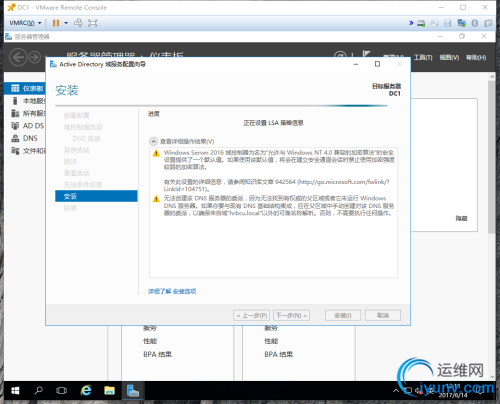500x404 pixels.
Task: Click the Server Manager refresh icon
Action: [340, 55]
